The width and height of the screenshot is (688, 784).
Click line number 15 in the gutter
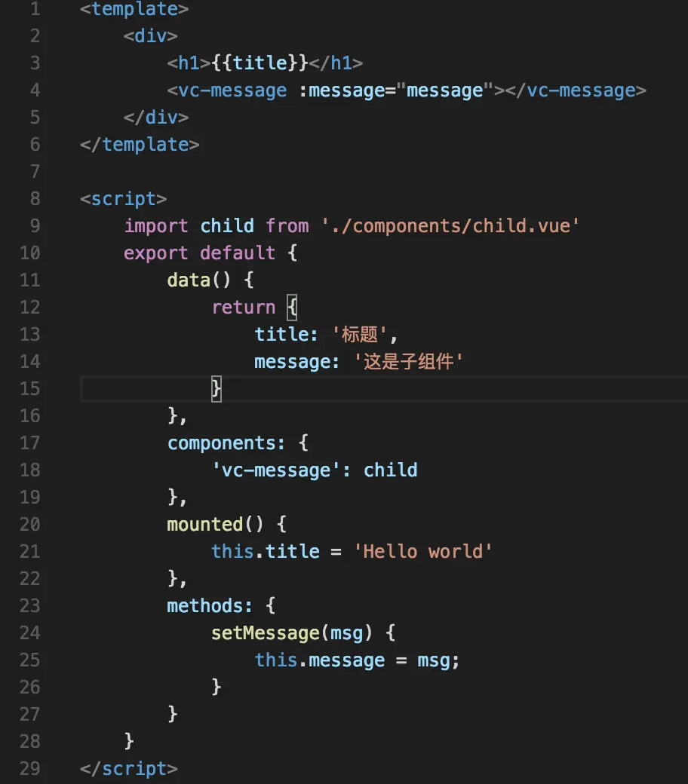tap(29, 388)
